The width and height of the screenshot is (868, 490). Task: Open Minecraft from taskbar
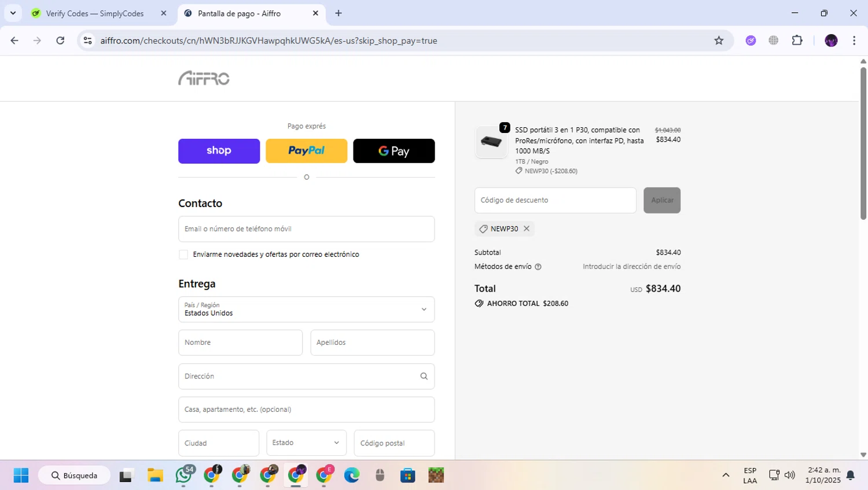tap(436, 476)
